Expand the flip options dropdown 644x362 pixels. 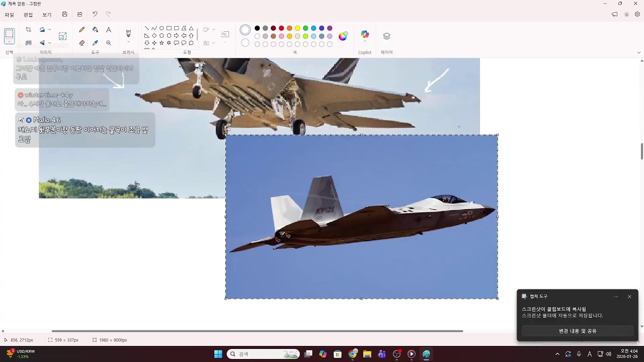[49, 43]
